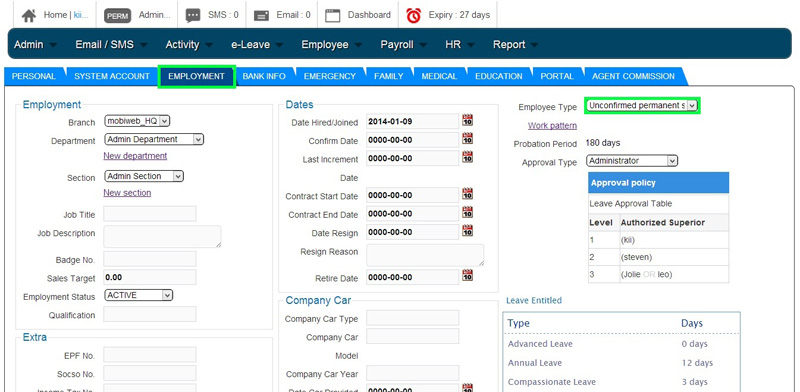The height and width of the screenshot is (392, 800).
Task: Switch to the PORTAL tab
Action: pos(557,76)
